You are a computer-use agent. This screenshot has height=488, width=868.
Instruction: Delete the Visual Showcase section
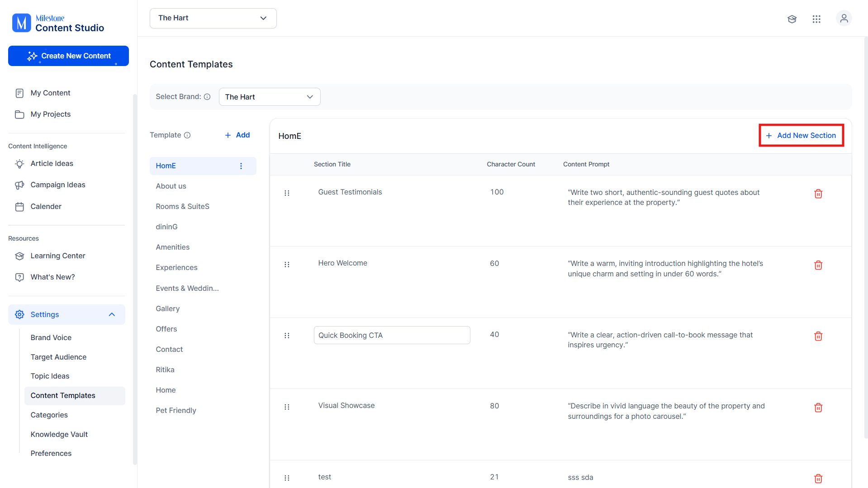(x=818, y=407)
